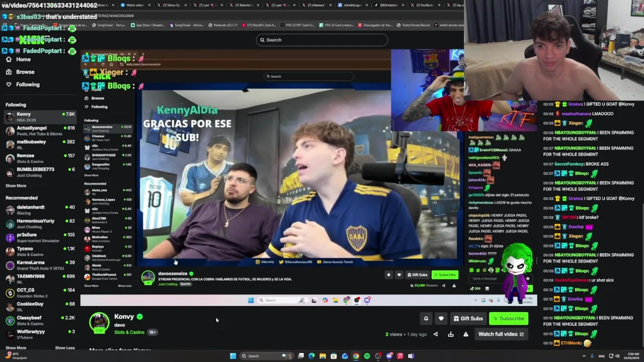Image resolution: width=644 pixels, height=362 pixels.
Task: Open Twitch Emote Resizer bookmark
Action: [414, 25]
